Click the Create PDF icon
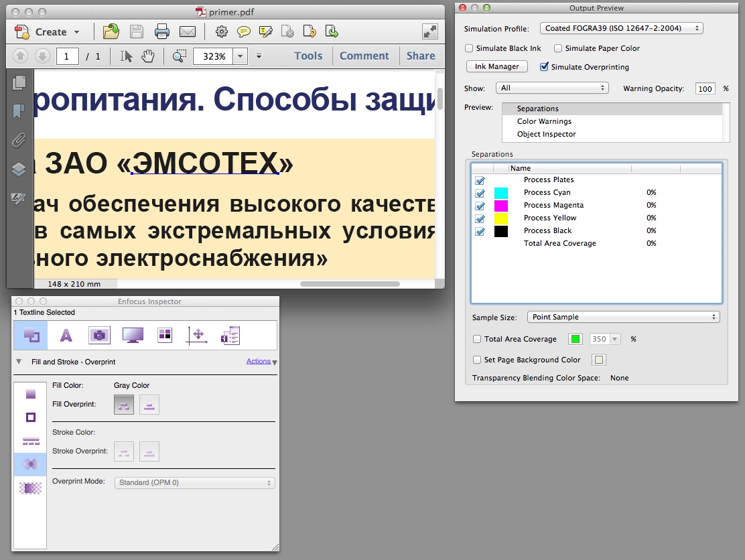 22,32
